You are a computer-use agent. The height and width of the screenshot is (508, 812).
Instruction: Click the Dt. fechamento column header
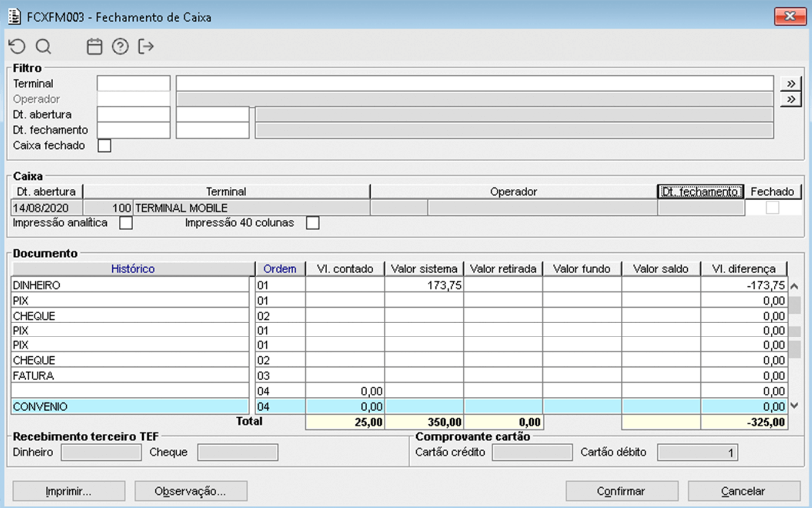point(700,192)
